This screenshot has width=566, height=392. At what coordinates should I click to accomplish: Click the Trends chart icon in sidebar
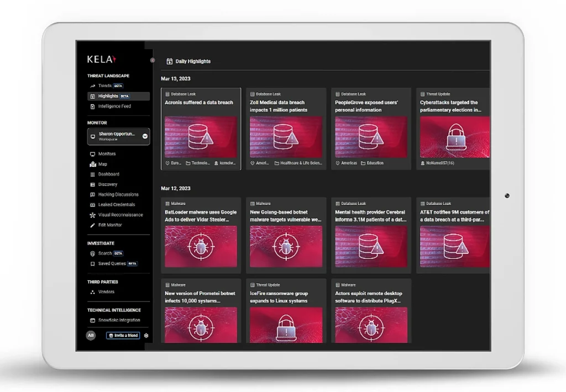click(93, 86)
